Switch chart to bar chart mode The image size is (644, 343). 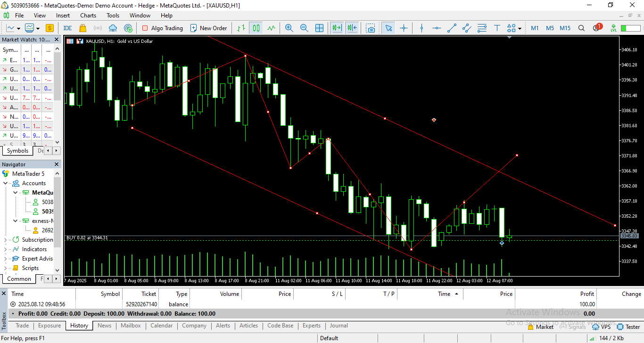pos(241,28)
